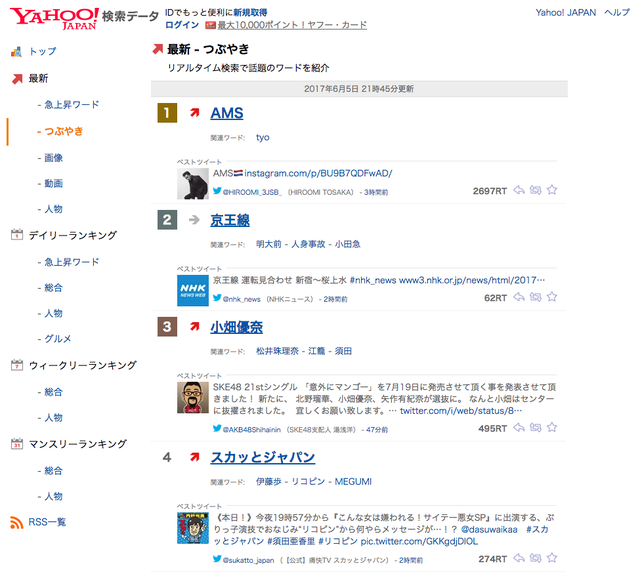Image resolution: width=640 pixels, height=574 pixels.
Task: Open the @nhk_news account link
Action: click(241, 299)
